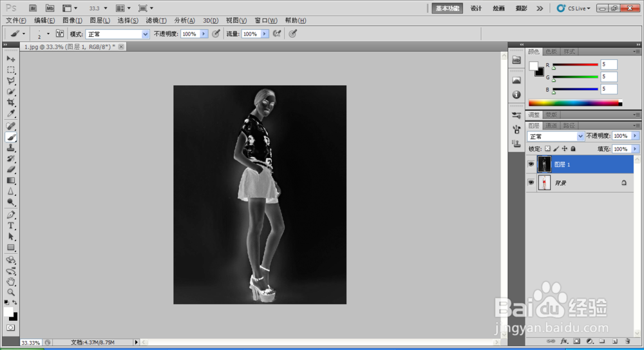This screenshot has height=350, width=644.
Task: Select the Brush tool in toolbox
Action: coord(11,137)
